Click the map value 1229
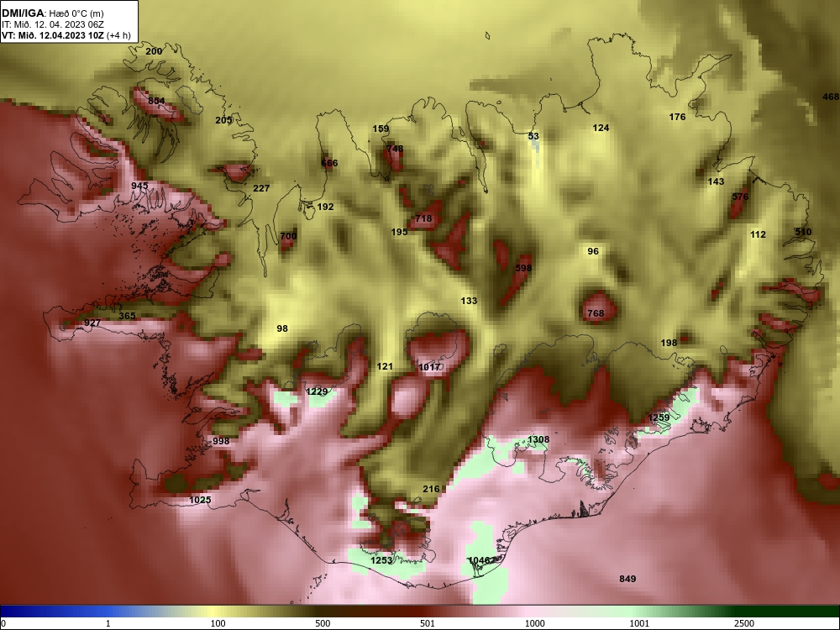Image resolution: width=840 pixels, height=630 pixels. [317, 391]
